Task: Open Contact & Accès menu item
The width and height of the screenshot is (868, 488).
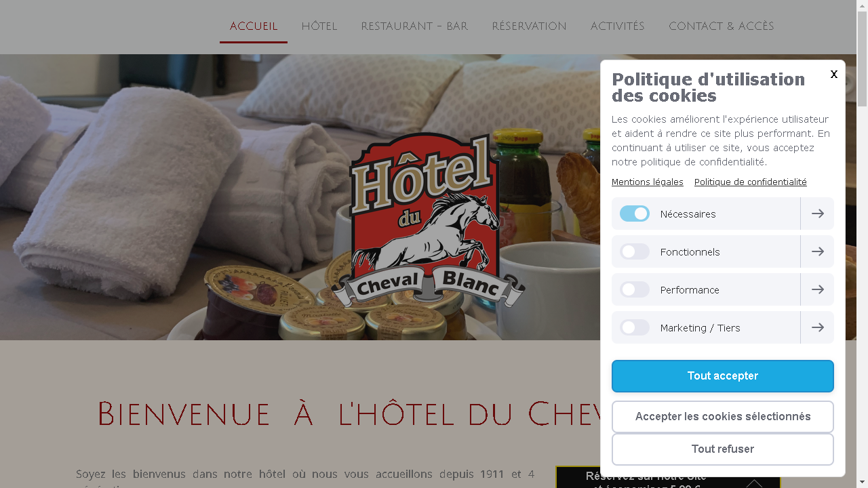Action: click(x=721, y=26)
